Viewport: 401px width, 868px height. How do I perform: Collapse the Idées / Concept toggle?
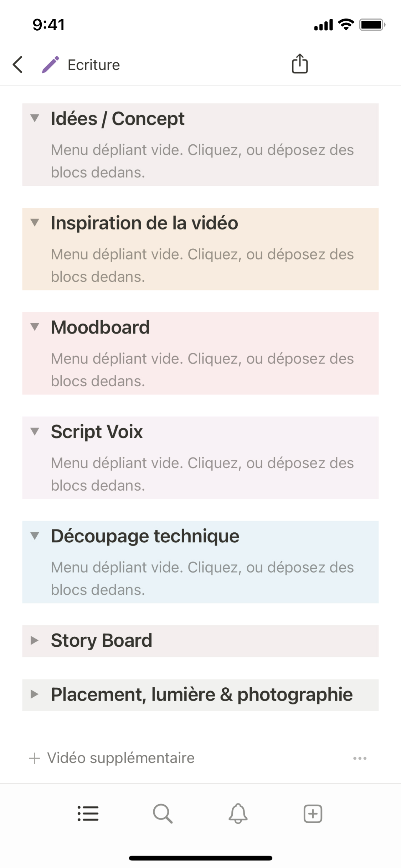[x=35, y=118]
